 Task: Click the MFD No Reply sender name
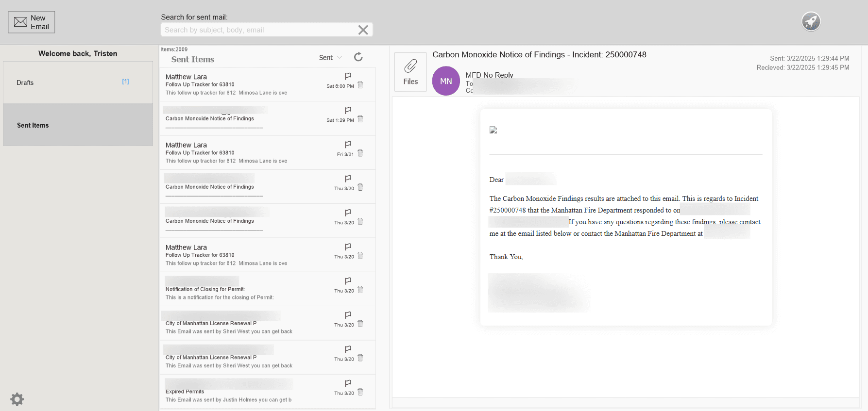click(x=489, y=75)
